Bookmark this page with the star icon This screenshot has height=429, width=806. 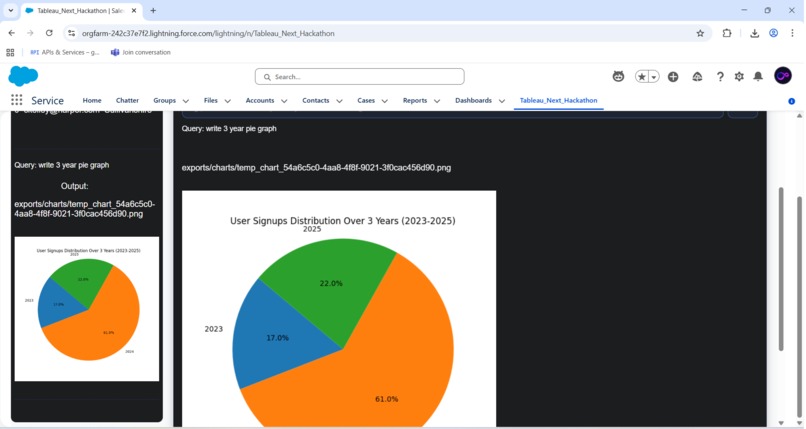coord(700,33)
